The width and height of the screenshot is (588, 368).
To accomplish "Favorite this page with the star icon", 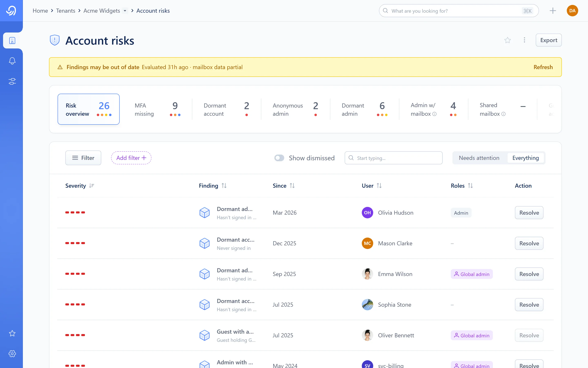I will 507,40.
